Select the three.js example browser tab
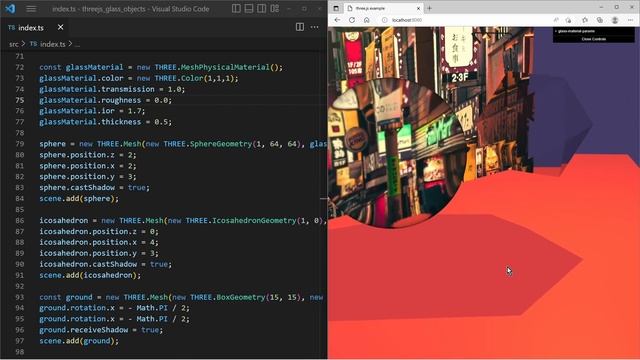 coord(383,8)
